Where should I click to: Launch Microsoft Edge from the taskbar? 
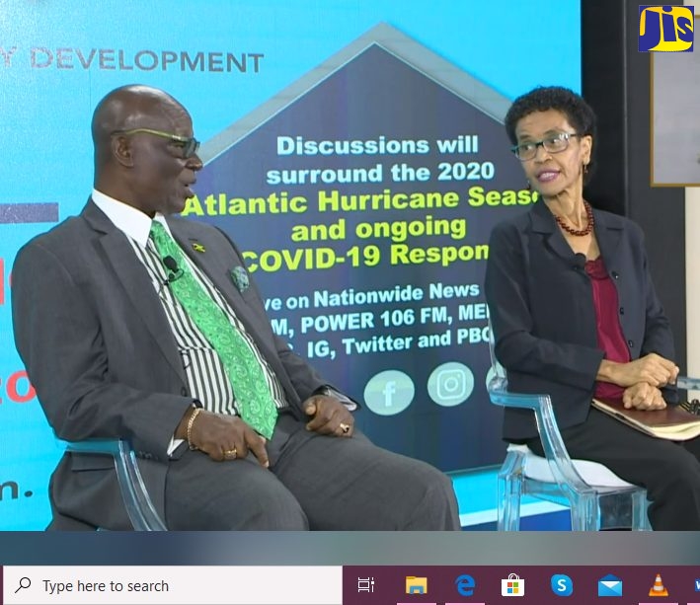pos(464,585)
